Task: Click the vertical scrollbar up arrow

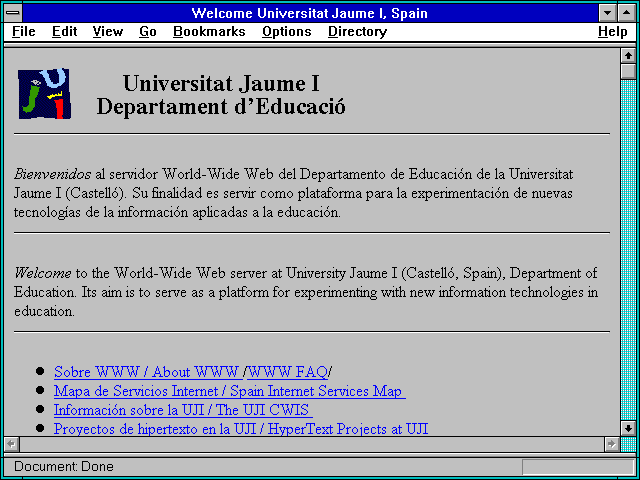Action: coord(628,56)
